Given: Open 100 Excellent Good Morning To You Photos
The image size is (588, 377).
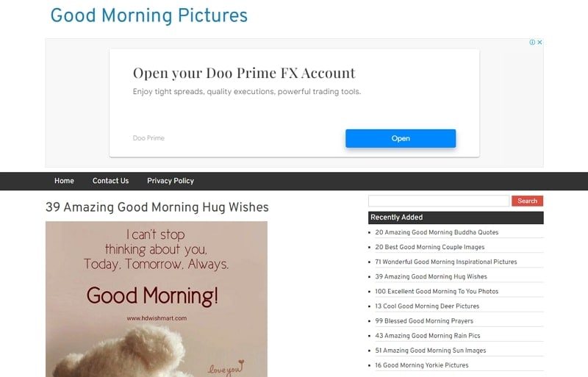Looking at the screenshot, I should tap(437, 291).
